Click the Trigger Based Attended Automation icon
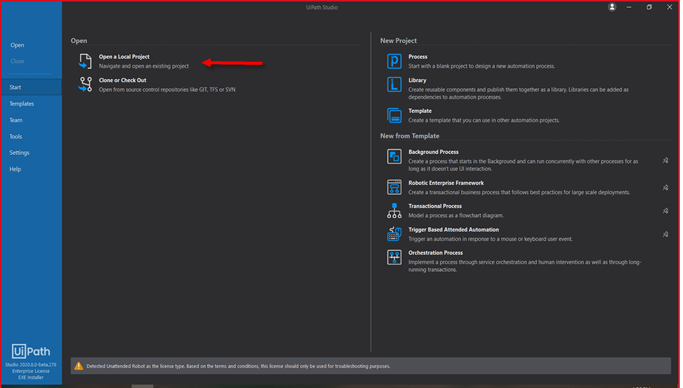 [x=394, y=234]
